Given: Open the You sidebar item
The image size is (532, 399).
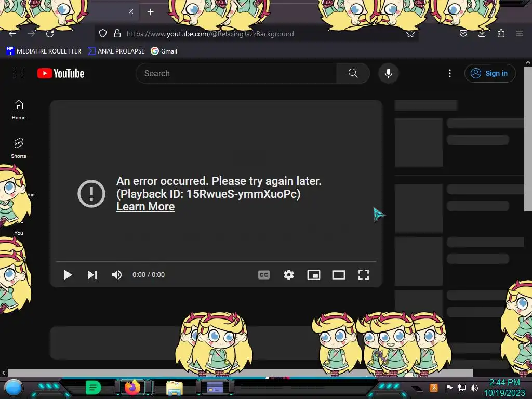Looking at the screenshot, I should point(19,233).
